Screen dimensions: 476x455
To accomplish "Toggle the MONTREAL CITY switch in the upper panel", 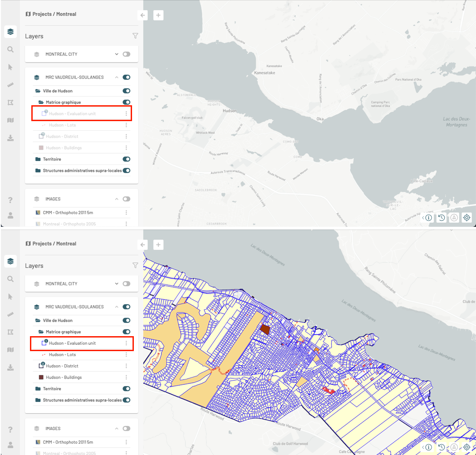I will (126, 54).
